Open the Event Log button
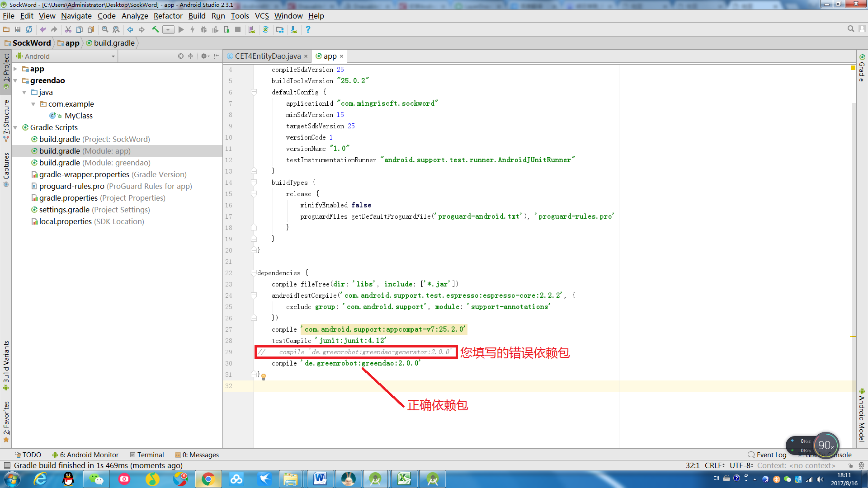The image size is (868, 488). [x=767, y=455]
